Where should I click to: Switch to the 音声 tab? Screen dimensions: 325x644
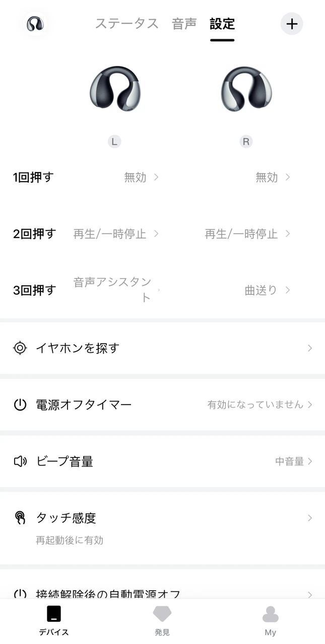(184, 24)
